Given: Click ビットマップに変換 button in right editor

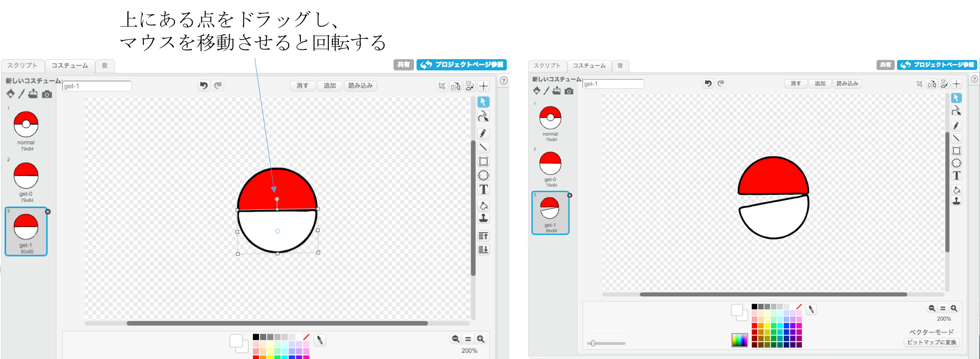Looking at the screenshot, I should (932, 343).
